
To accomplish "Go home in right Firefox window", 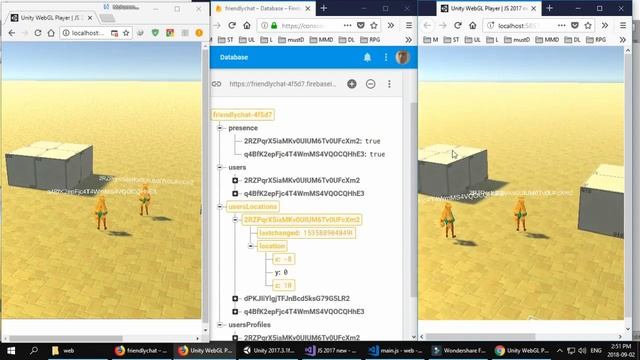I will (x=473, y=25).
